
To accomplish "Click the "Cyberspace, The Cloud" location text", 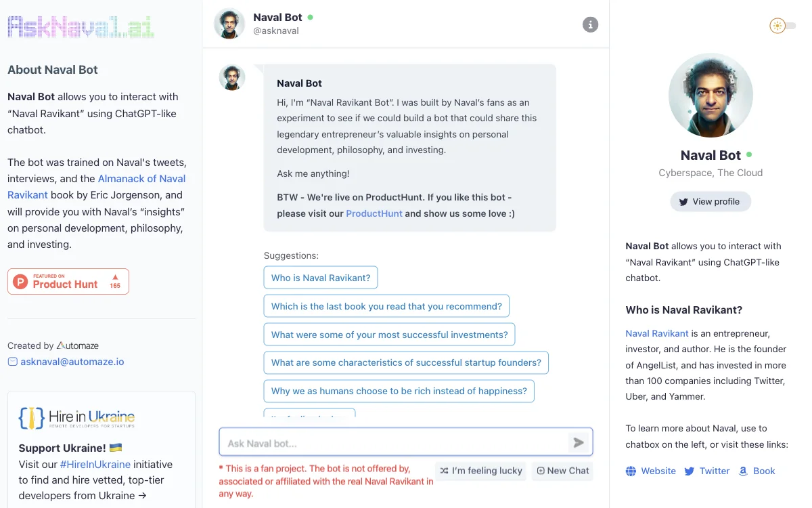I will pyautogui.click(x=710, y=173).
